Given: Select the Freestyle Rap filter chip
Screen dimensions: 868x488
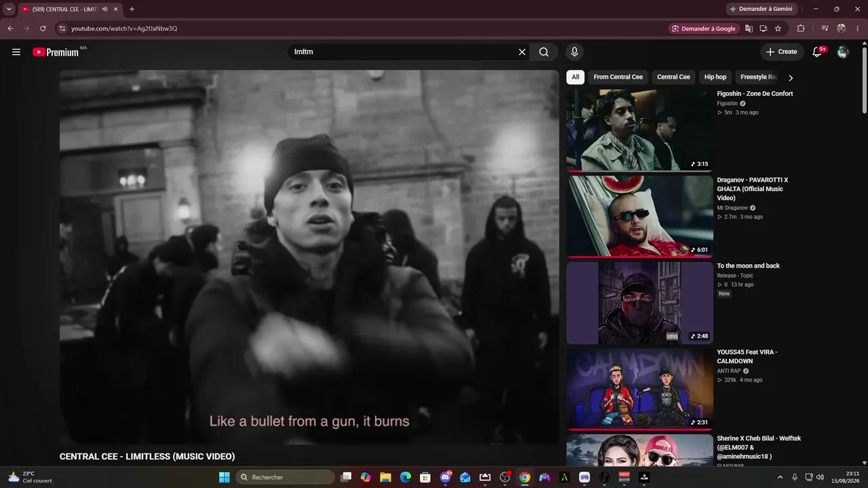Looking at the screenshot, I should (x=758, y=77).
